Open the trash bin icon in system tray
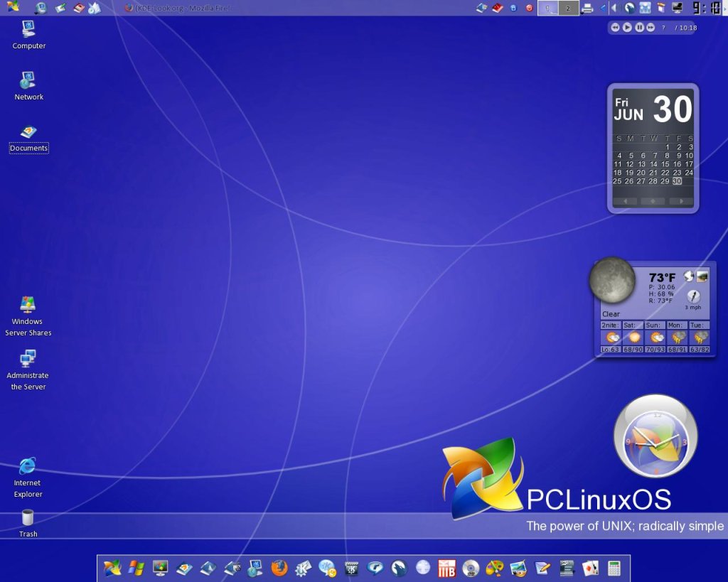Image resolution: width=728 pixels, height=582 pixels. click(661, 8)
